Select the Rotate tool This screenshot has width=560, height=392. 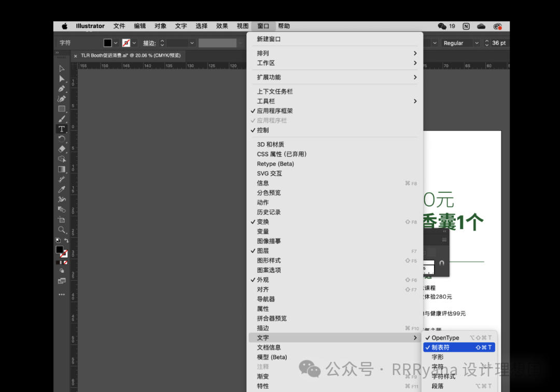[x=62, y=139]
